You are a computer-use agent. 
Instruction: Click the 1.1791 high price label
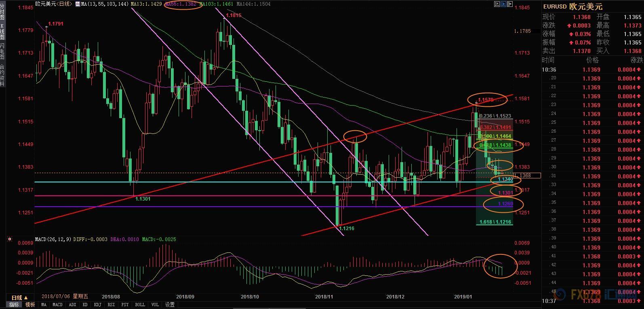(x=56, y=24)
